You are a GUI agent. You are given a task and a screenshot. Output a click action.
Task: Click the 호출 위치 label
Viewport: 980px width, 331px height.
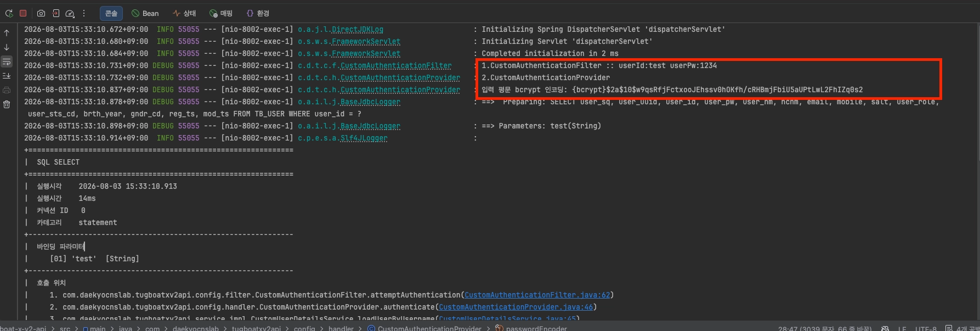click(51, 283)
